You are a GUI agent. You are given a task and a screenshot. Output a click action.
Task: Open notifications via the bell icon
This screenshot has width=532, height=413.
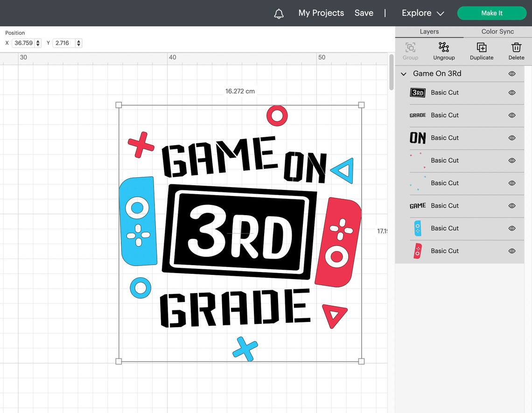[279, 13]
